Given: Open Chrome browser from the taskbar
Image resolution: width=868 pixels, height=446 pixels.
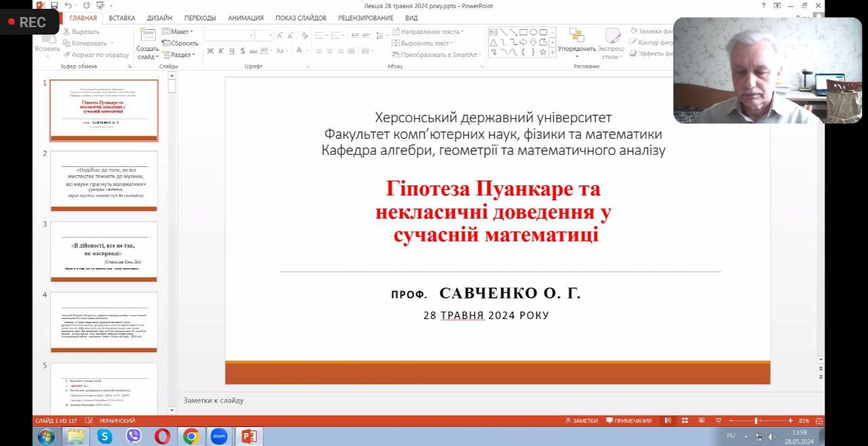Looking at the screenshot, I should point(191,436).
